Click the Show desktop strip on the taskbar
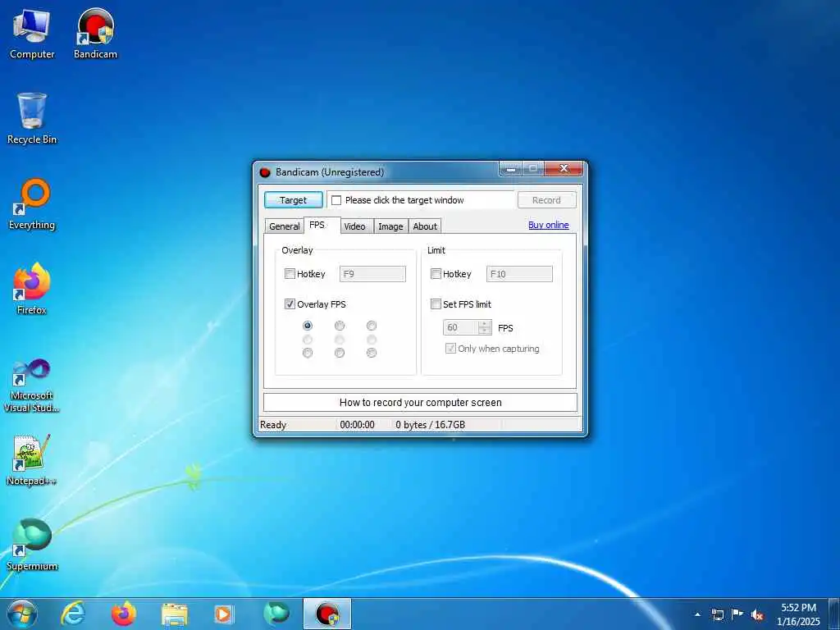Image resolution: width=840 pixels, height=630 pixels. click(x=834, y=614)
